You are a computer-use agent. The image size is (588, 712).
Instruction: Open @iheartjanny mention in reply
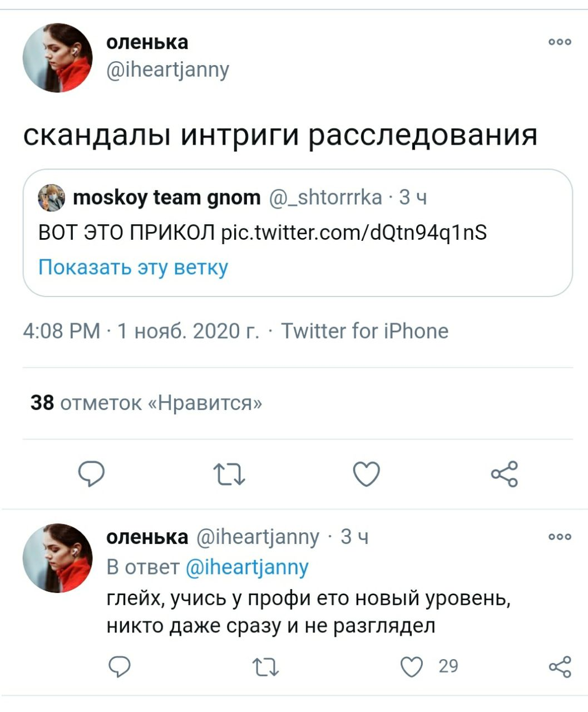pos(246,567)
